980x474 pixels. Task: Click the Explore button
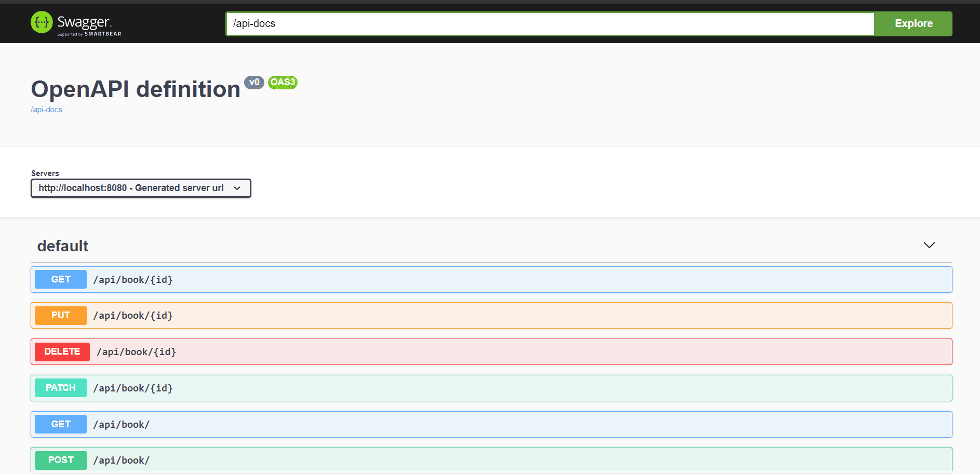(913, 23)
